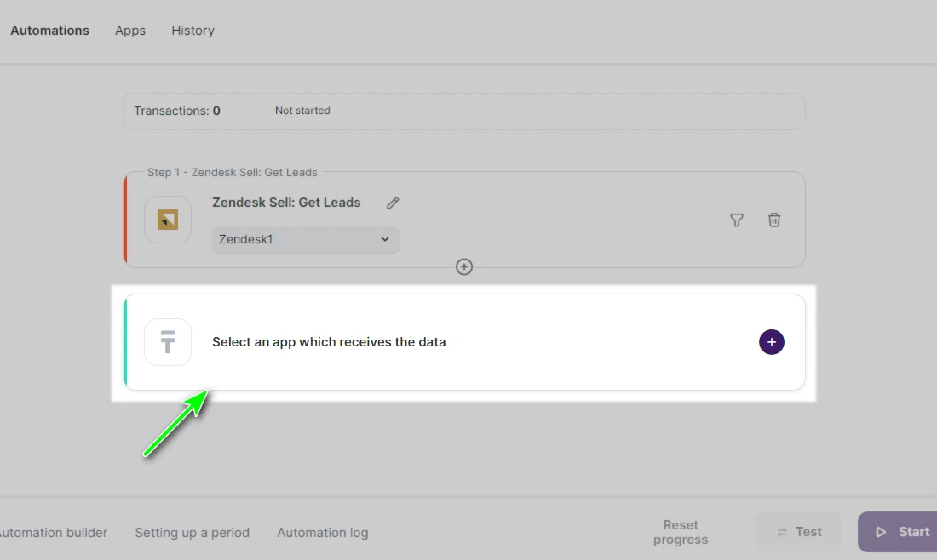937x560 pixels.
Task: Click the Start play icon
Action: (882, 531)
